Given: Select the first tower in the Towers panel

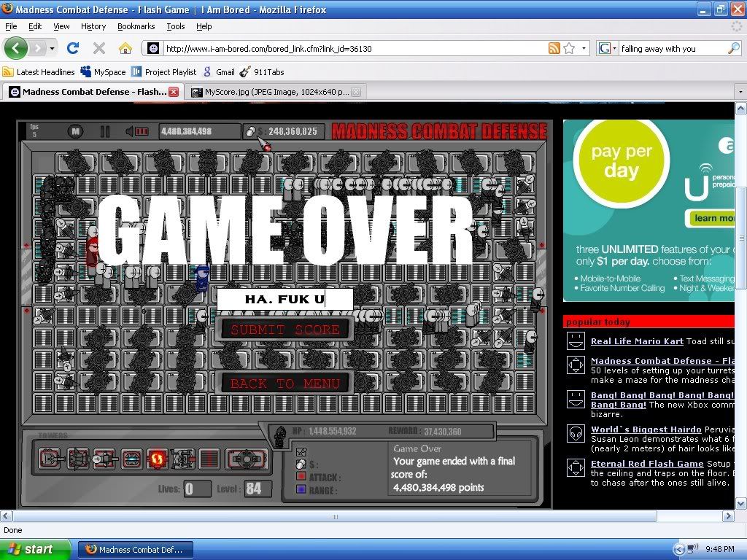Looking at the screenshot, I should click(x=50, y=459).
